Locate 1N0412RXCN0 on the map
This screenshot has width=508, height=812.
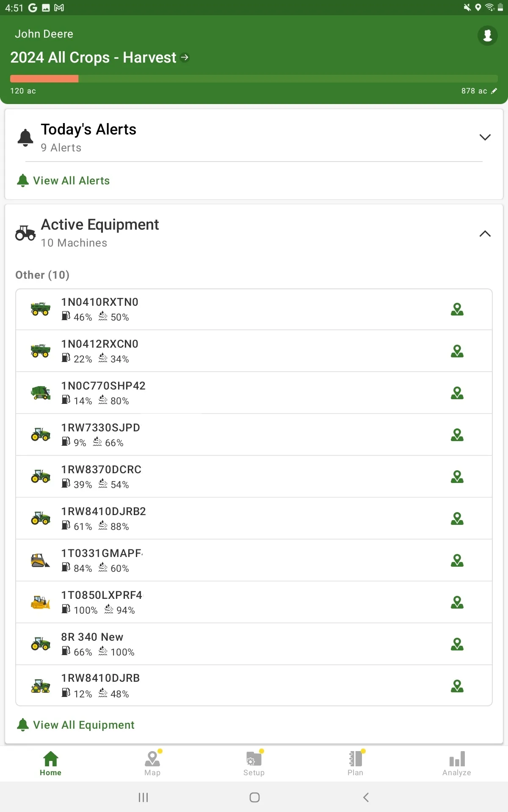[x=457, y=351]
